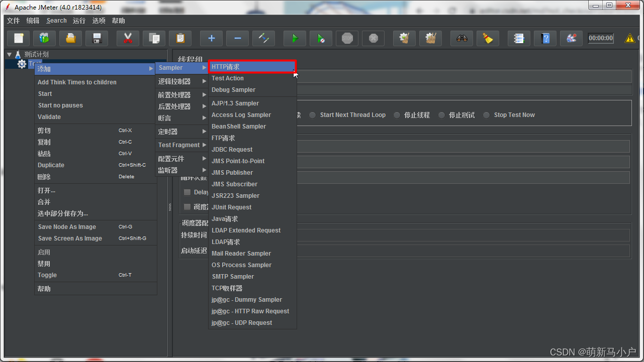The image size is (644, 362).
Task: Expand the 断言 submenu
Action: coord(182,118)
